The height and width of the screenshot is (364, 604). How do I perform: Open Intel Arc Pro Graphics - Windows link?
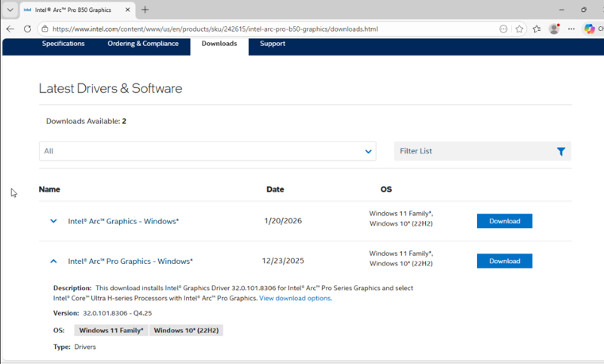[130, 261]
